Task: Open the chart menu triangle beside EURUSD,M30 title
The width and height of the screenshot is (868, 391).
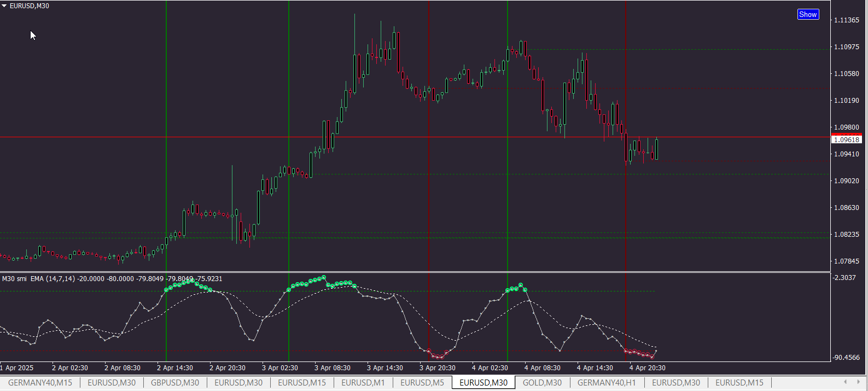Action: tap(4, 6)
